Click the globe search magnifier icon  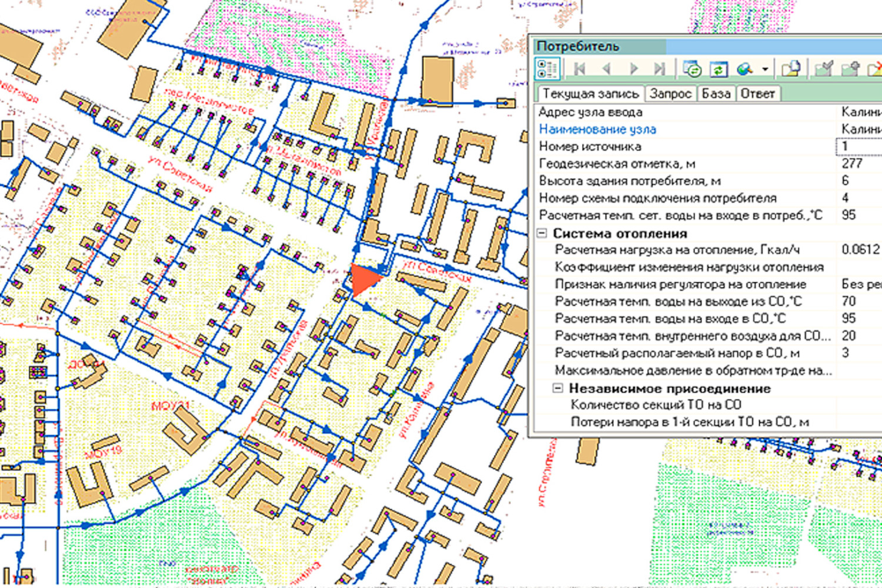click(745, 69)
